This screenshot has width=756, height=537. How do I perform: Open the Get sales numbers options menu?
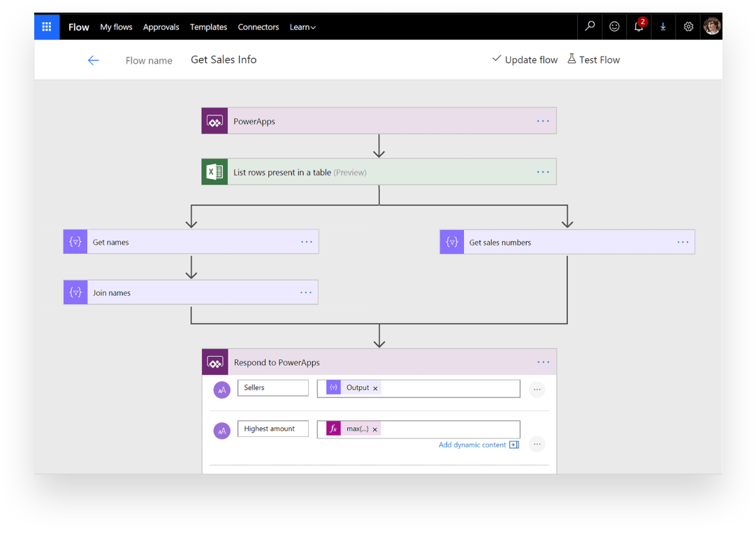pos(683,242)
